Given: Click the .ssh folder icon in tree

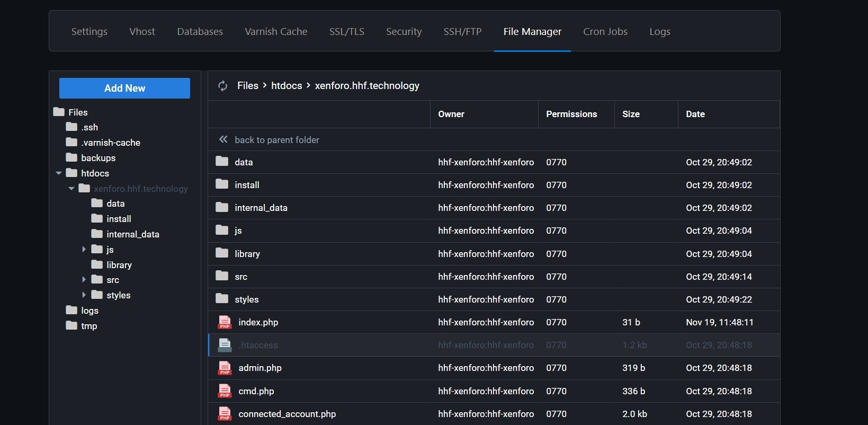Looking at the screenshot, I should (71, 127).
